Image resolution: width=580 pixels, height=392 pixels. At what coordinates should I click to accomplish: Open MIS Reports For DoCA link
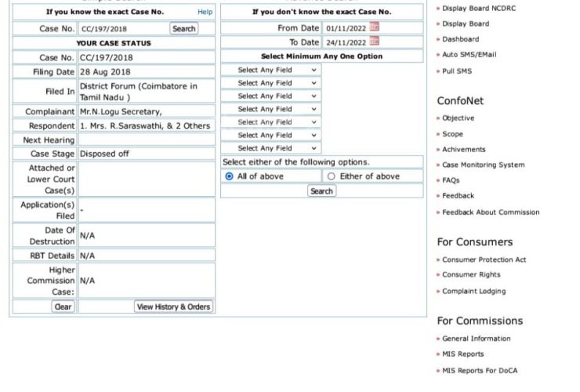[x=480, y=371]
